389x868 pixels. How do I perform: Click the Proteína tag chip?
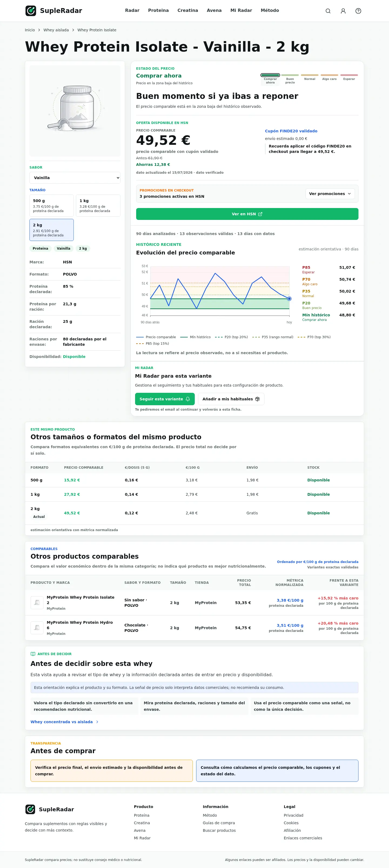pos(41,248)
